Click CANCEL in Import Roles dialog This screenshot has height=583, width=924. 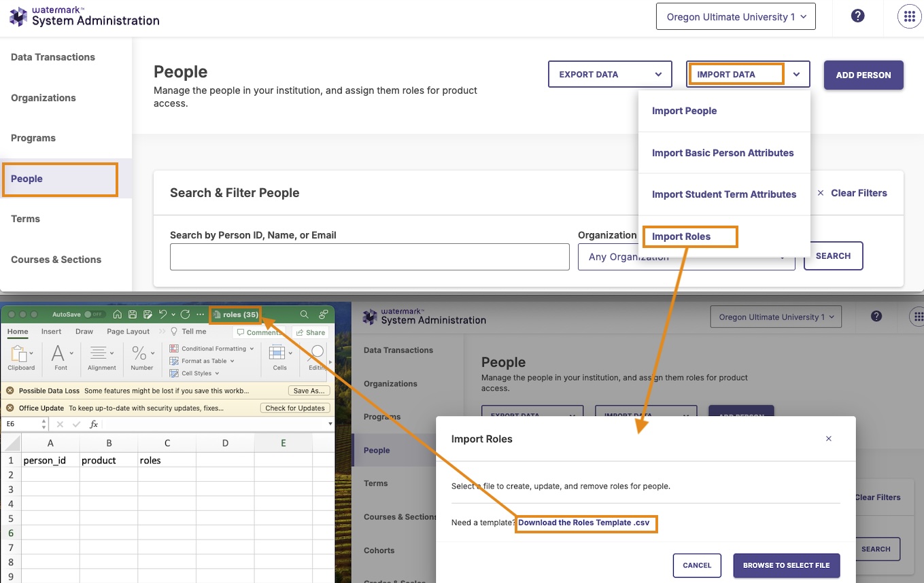click(x=697, y=565)
